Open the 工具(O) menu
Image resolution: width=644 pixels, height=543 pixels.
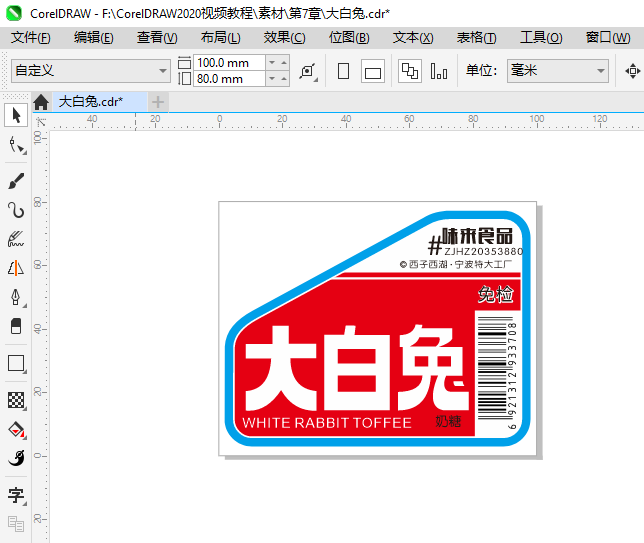pos(541,38)
